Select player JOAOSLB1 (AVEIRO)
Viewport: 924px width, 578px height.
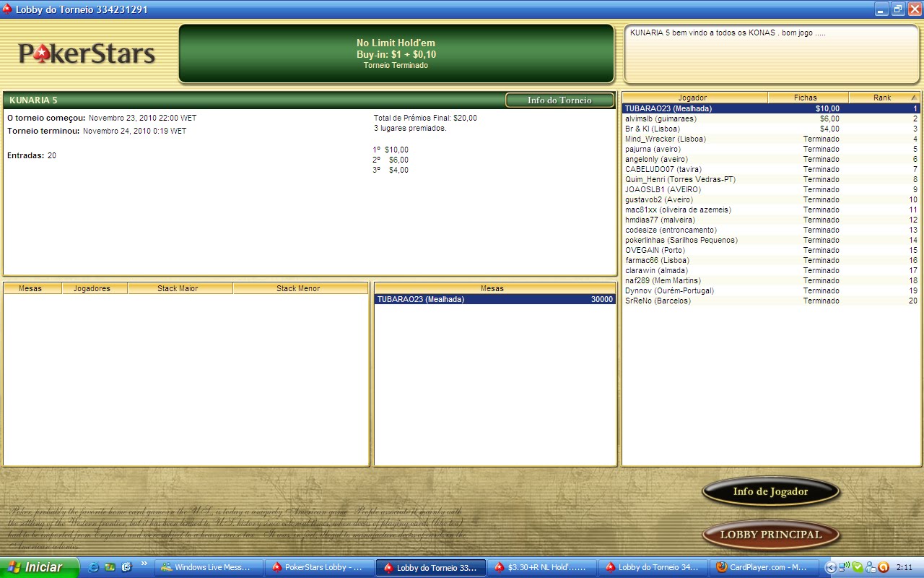771,189
